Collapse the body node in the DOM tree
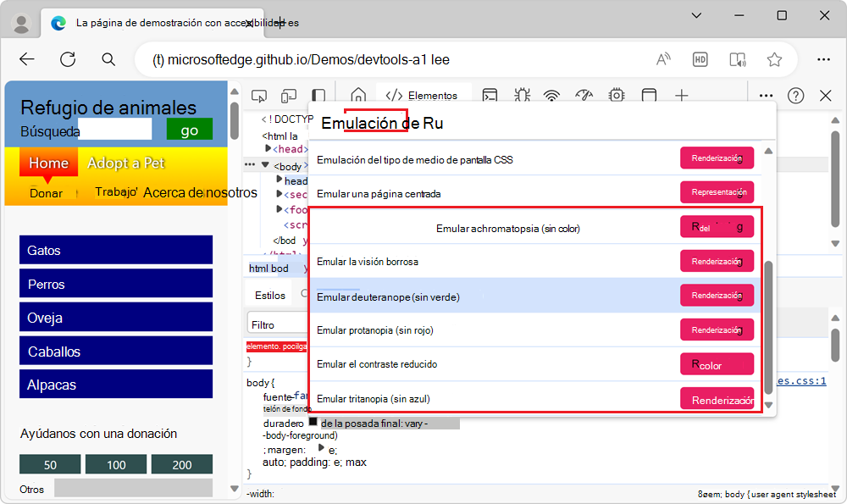The width and height of the screenshot is (847, 504). [x=265, y=165]
